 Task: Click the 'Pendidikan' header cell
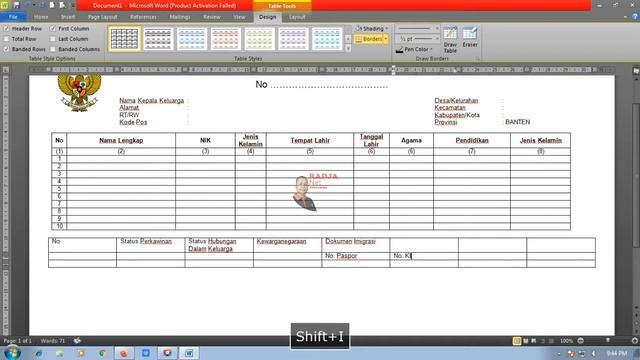(x=472, y=140)
